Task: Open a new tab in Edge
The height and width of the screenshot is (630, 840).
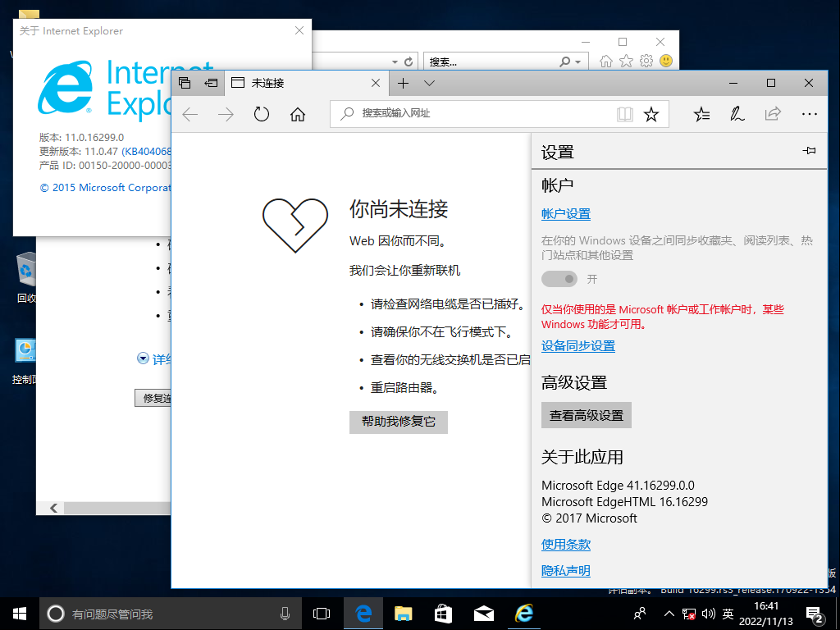Action: [404, 83]
